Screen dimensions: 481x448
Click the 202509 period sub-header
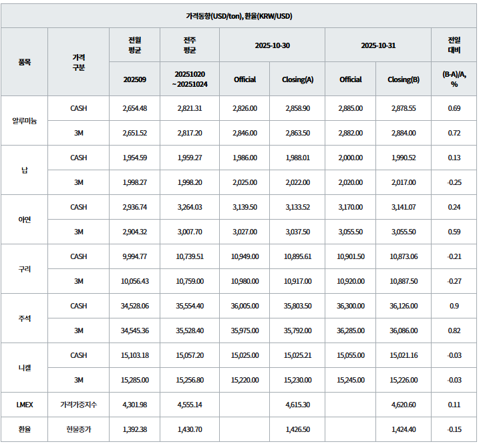pos(135,79)
